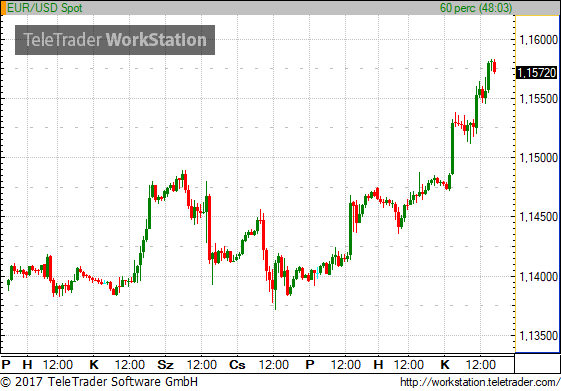Select the Cs day marker on time axis
The width and height of the screenshot is (561, 391).
point(237,365)
